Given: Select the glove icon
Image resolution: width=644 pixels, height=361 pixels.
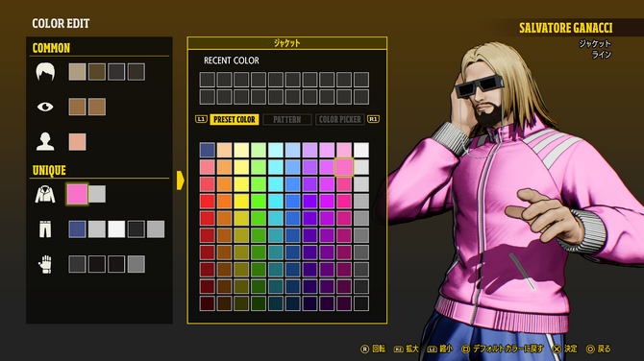Looking at the screenshot, I should tap(45, 264).
